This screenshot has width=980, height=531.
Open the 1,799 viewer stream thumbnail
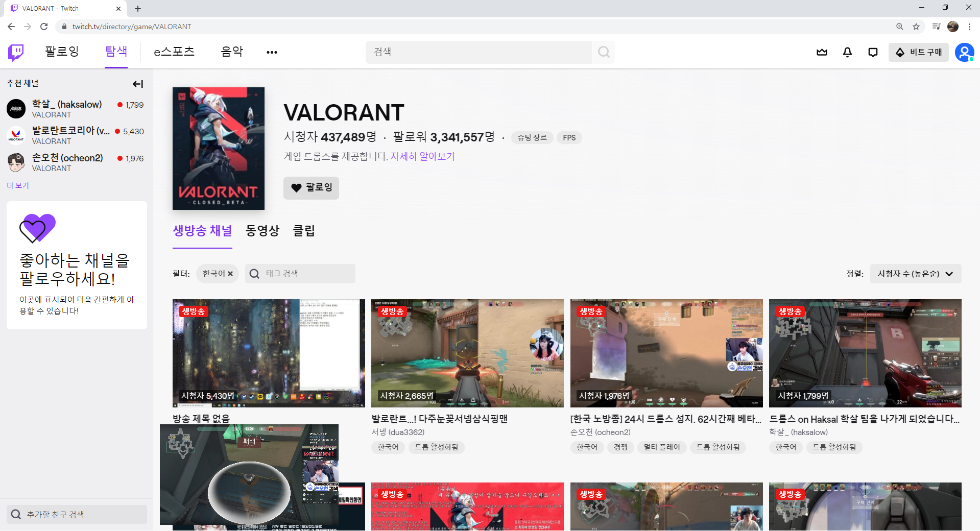click(x=865, y=353)
